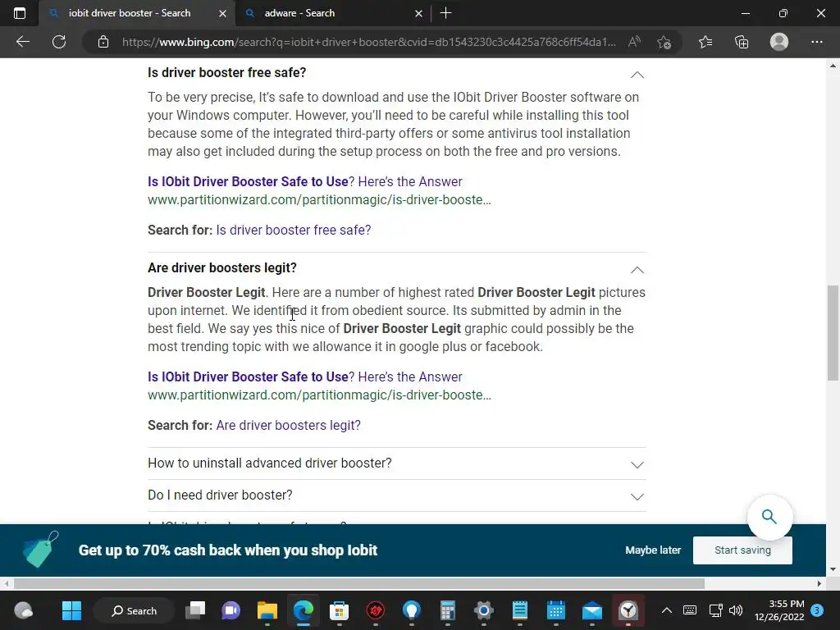Viewport: 840px width, 630px height.
Task: Close the adware search tab
Action: (419, 13)
